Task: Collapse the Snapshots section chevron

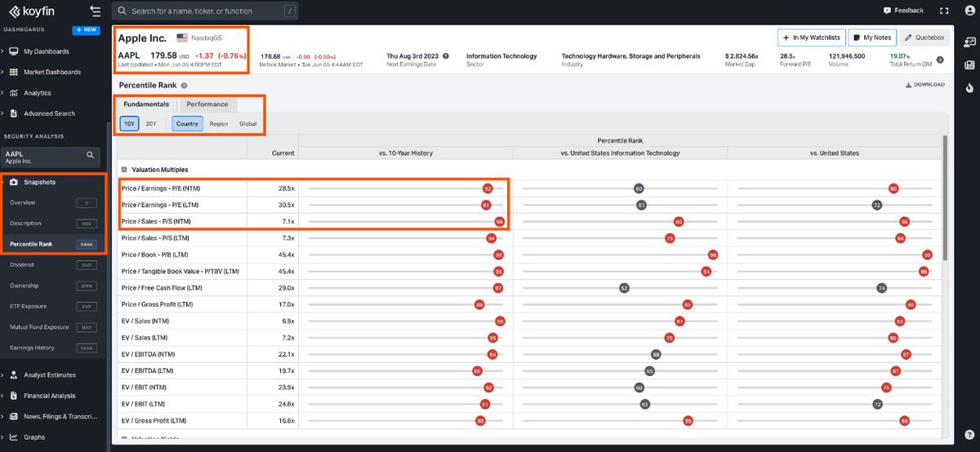Action: tap(2, 182)
